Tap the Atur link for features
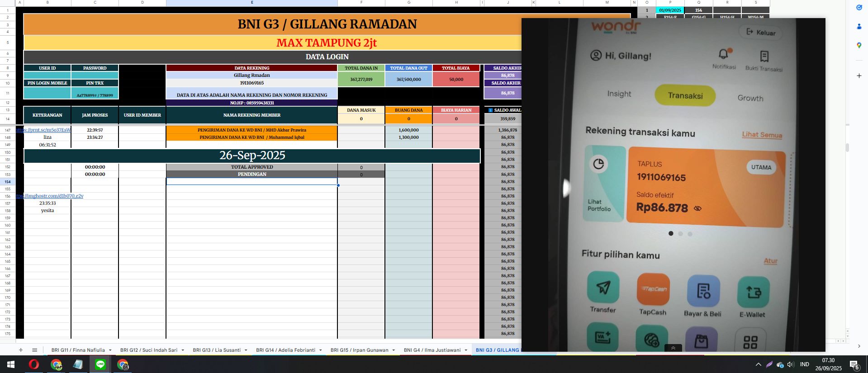This screenshot has height=373, width=868. [771, 261]
